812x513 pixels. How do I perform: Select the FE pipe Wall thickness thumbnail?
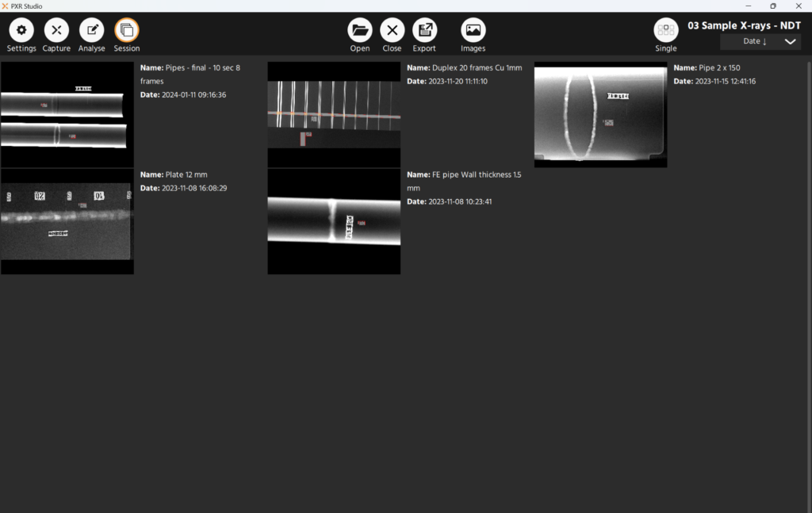click(x=334, y=221)
